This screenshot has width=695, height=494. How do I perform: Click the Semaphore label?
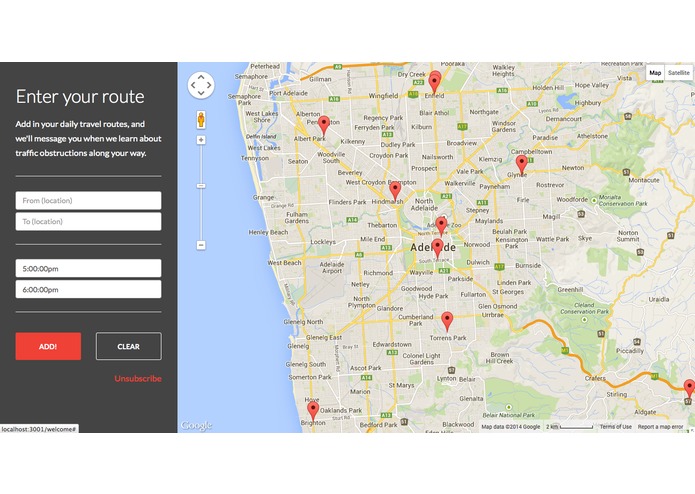251,76
